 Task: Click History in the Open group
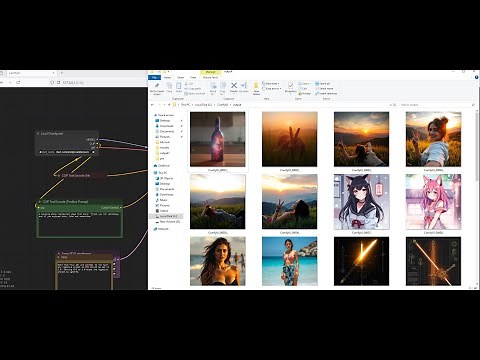(305, 93)
